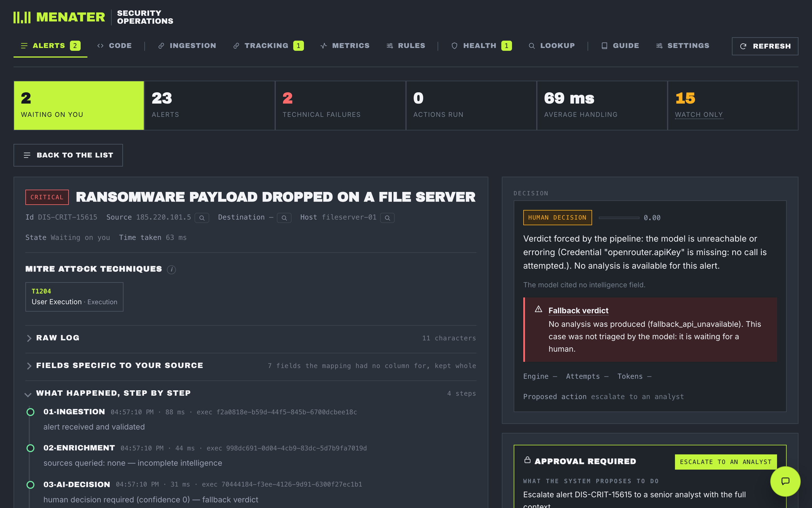812x508 pixels.
Task: Select the Technical Failures stat card
Action: 341,106
